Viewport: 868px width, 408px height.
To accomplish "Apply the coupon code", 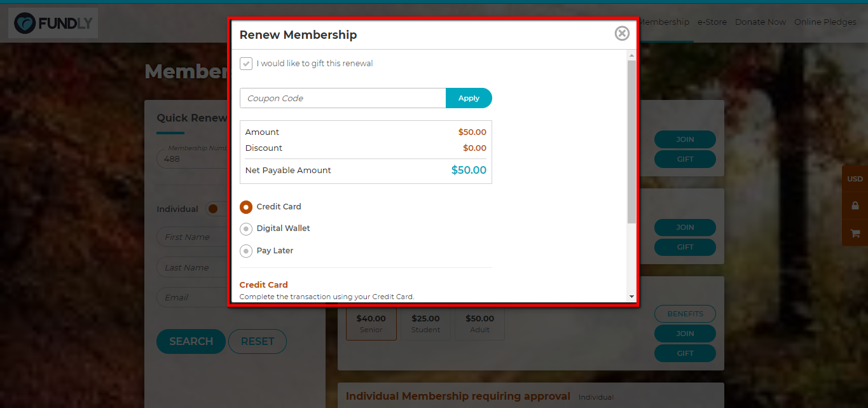I will tap(469, 98).
